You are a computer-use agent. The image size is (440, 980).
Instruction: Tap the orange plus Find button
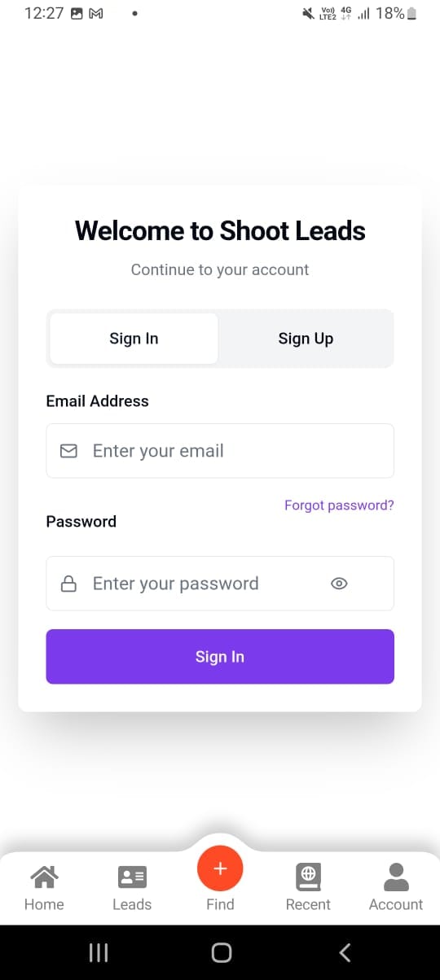coord(220,868)
